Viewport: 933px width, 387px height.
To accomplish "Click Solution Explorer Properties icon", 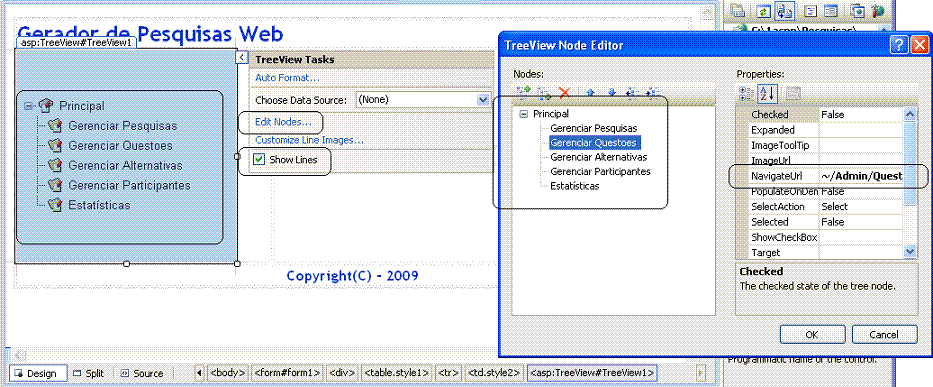I will pos(738,11).
